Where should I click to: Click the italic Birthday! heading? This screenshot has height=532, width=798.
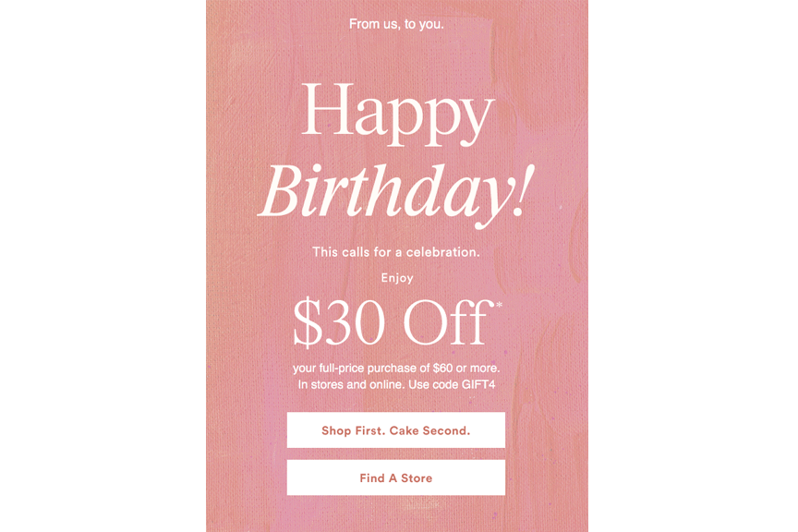(x=397, y=195)
